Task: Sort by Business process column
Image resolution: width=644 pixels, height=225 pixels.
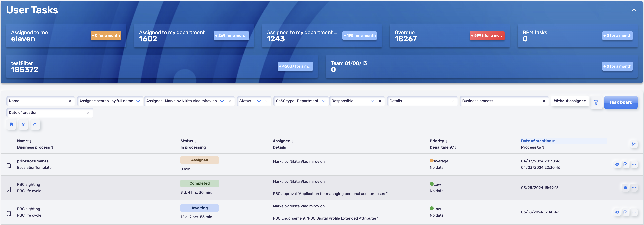Action: click(35, 147)
